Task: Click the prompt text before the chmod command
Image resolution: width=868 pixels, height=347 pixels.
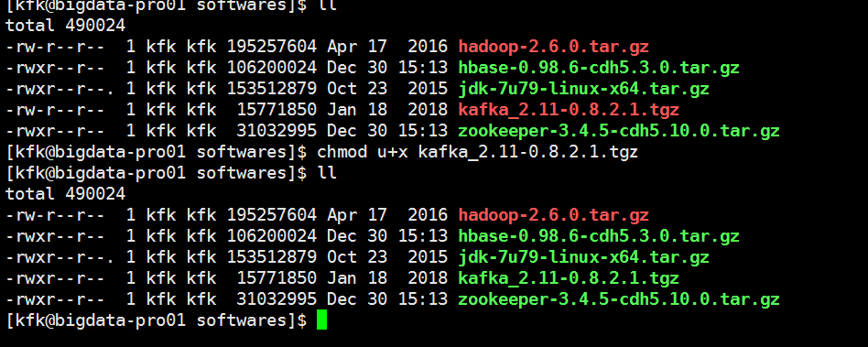Action: coord(156,152)
